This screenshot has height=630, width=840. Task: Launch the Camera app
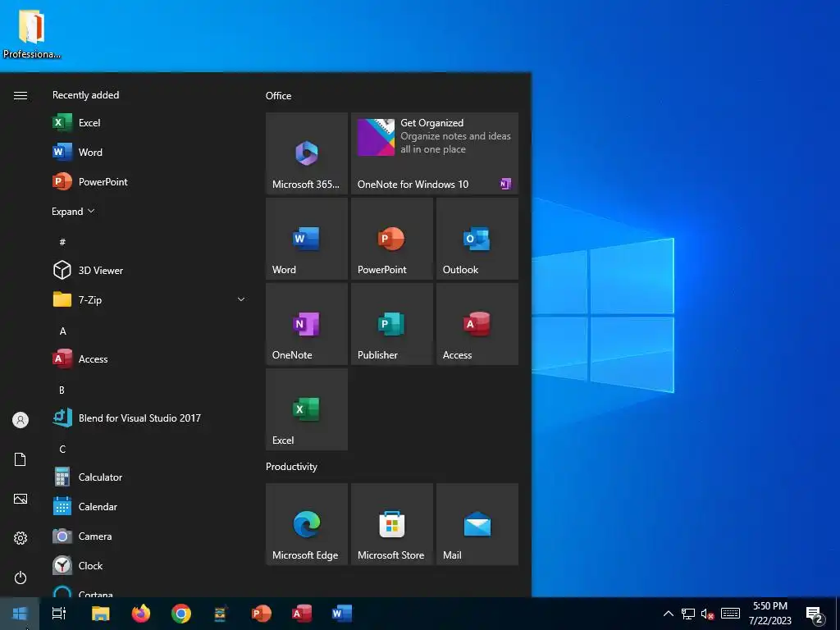point(149,536)
